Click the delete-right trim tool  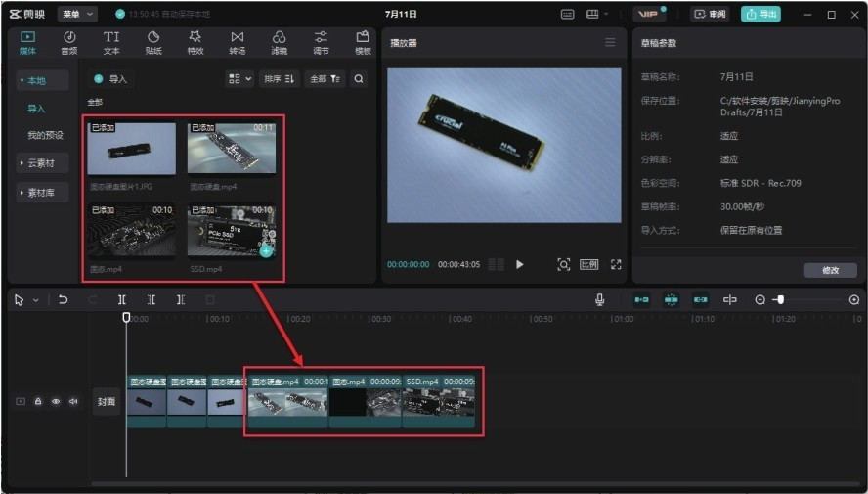click(181, 300)
